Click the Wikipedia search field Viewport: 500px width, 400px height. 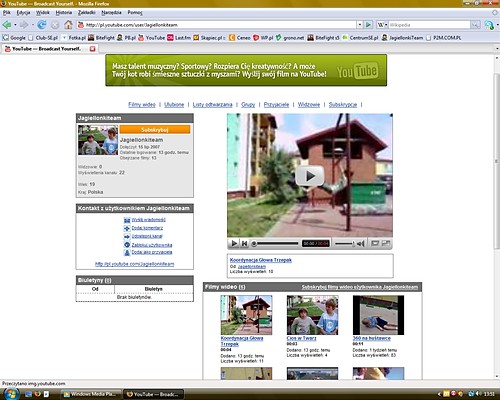tap(429, 25)
